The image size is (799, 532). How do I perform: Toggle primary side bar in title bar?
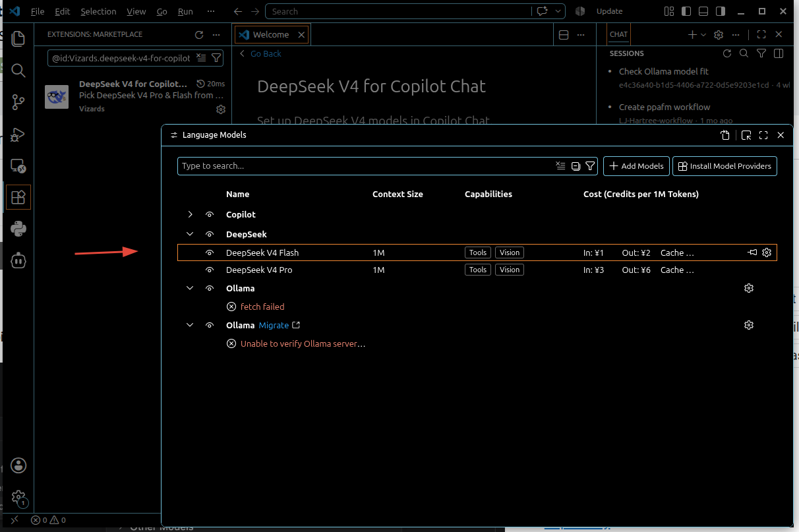[686, 11]
